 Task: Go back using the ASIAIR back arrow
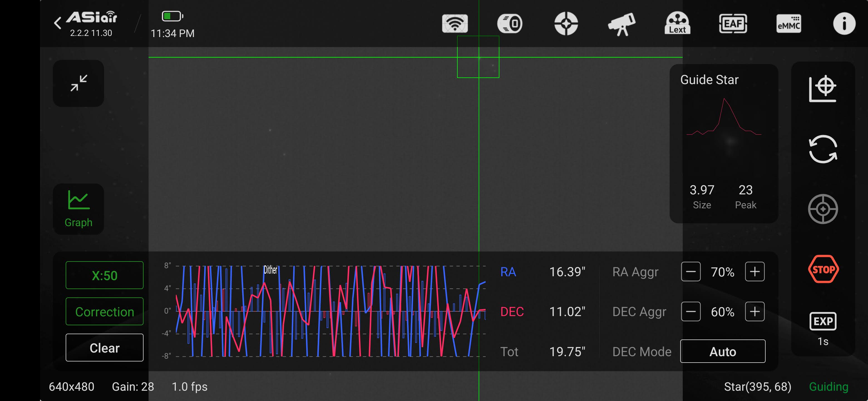click(58, 23)
